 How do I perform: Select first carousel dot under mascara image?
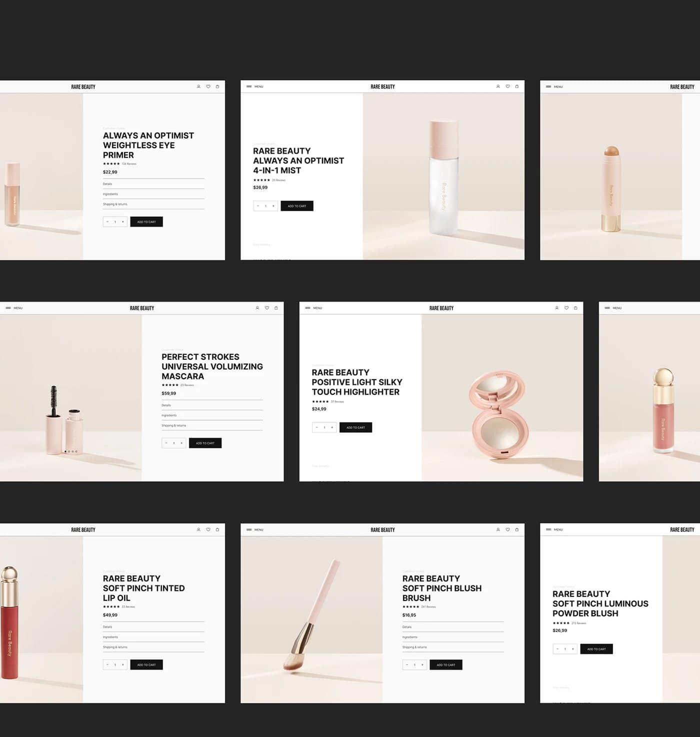(x=65, y=451)
